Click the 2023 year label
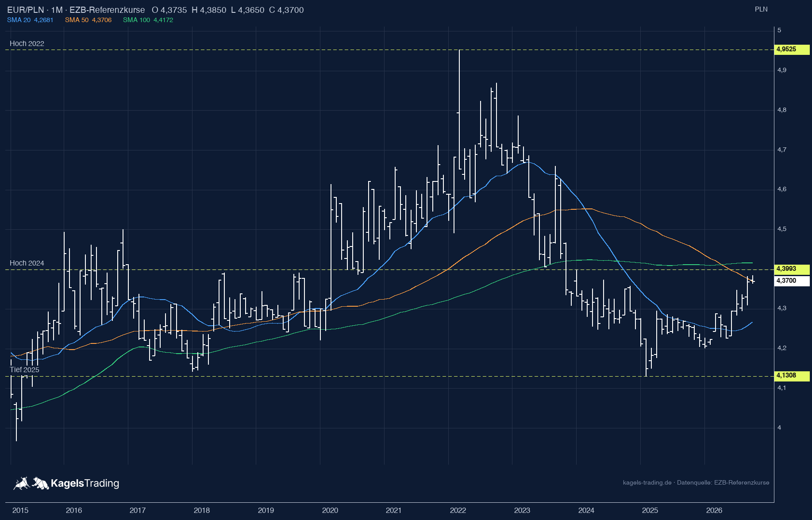 pyautogui.click(x=522, y=510)
